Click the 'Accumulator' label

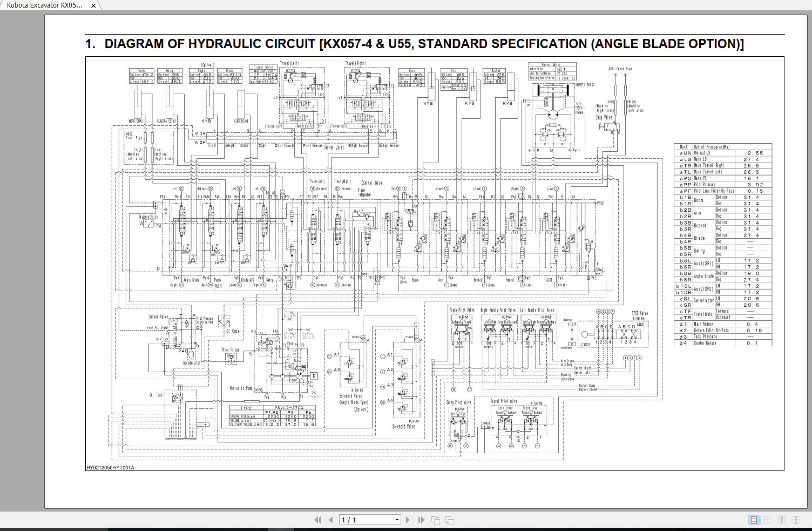[x=191, y=363]
